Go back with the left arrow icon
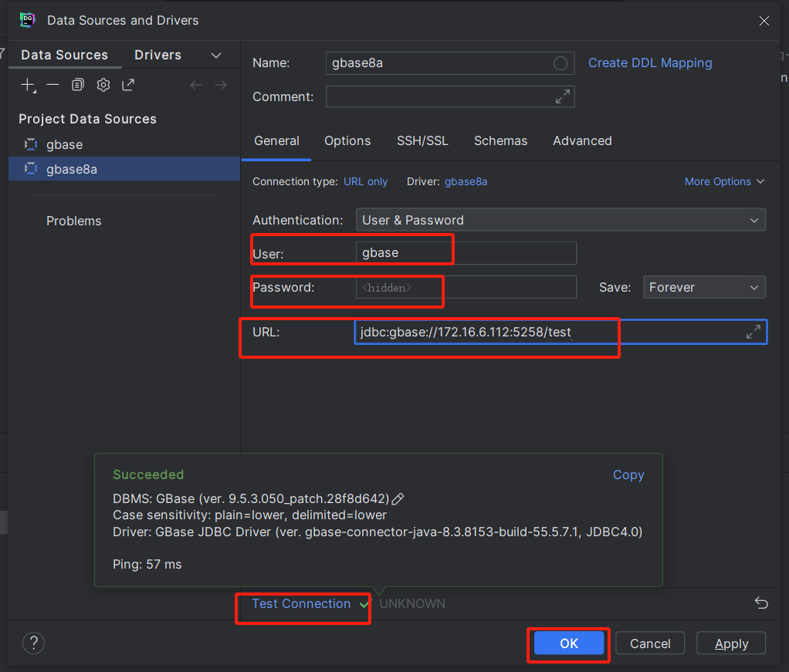This screenshot has width=789, height=672. coord(196,85)
